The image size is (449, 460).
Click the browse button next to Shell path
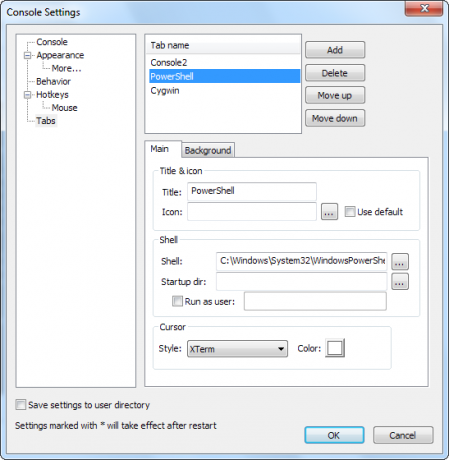point(400,261)
